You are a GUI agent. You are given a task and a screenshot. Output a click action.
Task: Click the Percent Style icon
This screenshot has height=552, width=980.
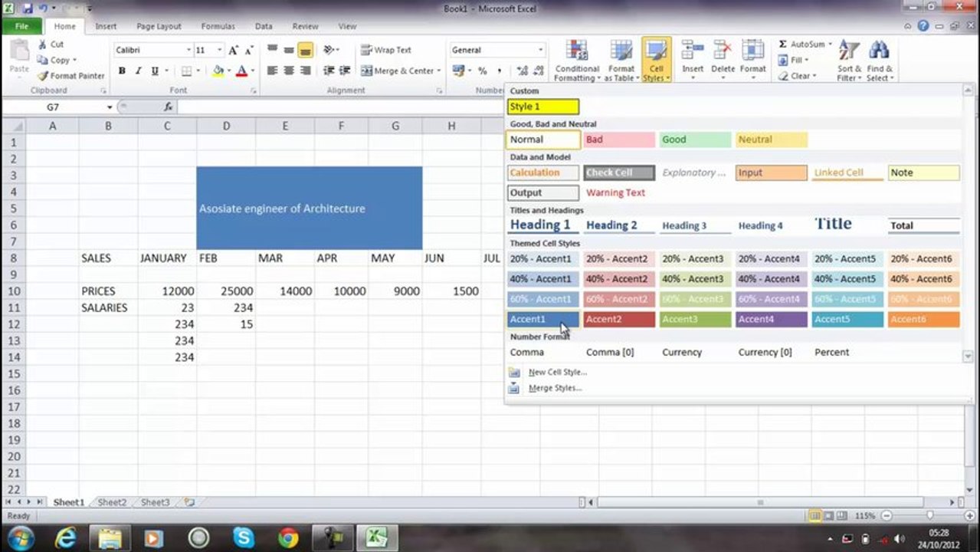[482, 71]
